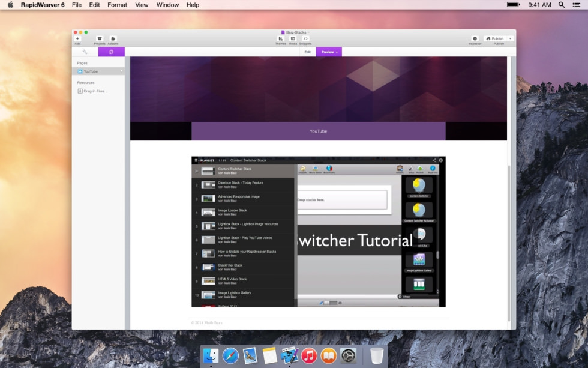This screenshot has height=368, width=588.
Task: Launch Safari from the Dock
Action: point(230,355)
